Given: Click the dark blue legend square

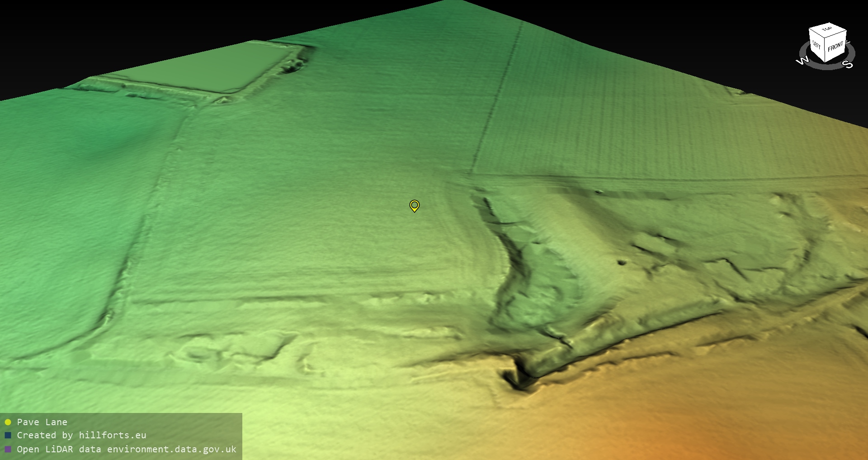Looking at the screenshot, I should [x=8, y=436].
